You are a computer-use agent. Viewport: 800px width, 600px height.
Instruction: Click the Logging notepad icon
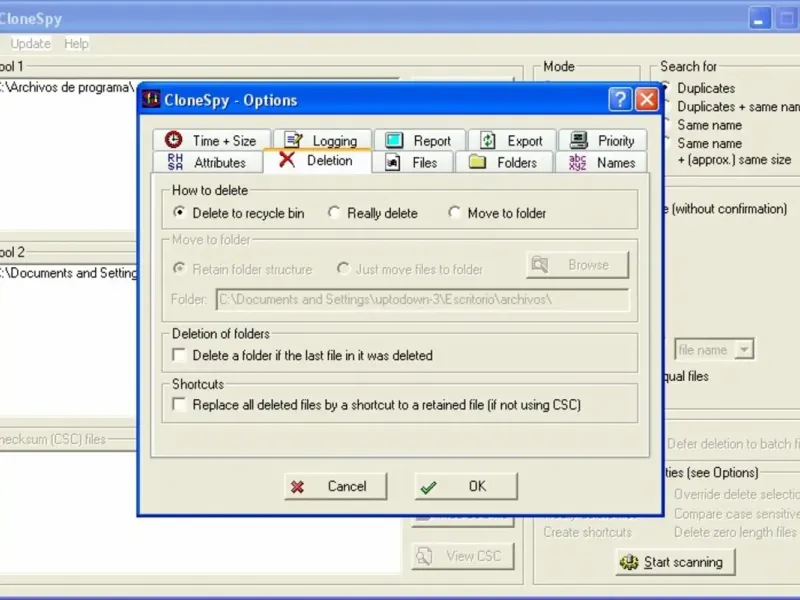(x=294, y=139)
